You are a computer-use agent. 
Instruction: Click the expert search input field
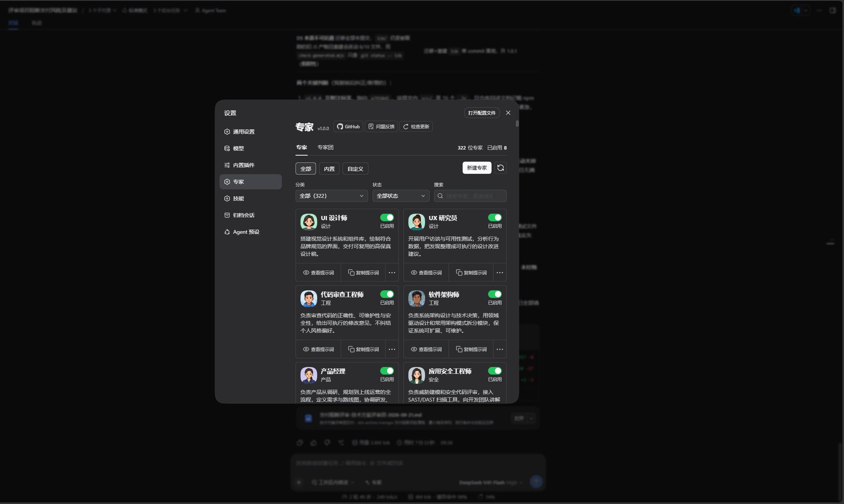tap(470, 196)
